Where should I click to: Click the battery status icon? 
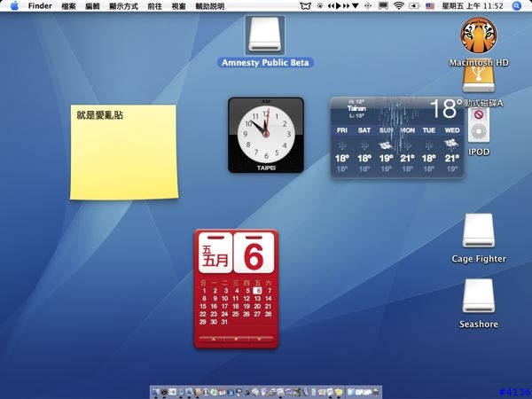414,6
